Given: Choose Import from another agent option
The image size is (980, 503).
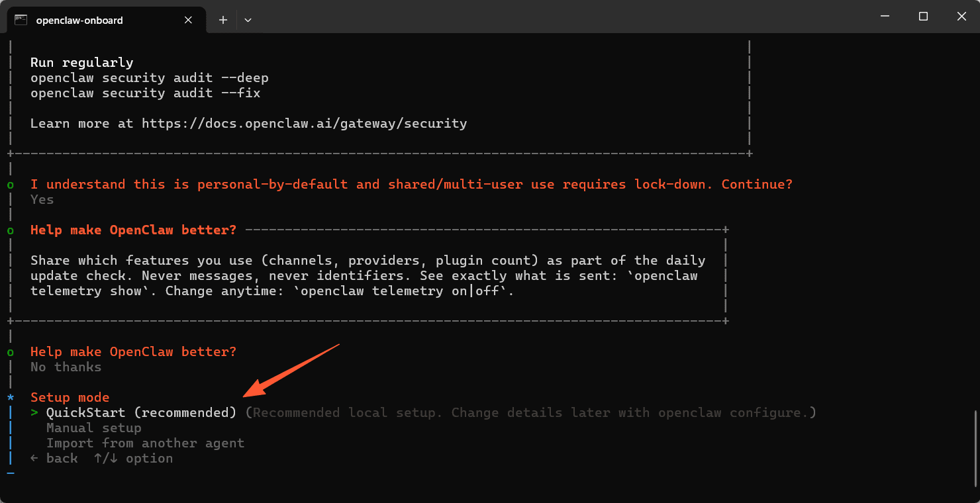Looking at the screenshot, I should tap(146, 443).
